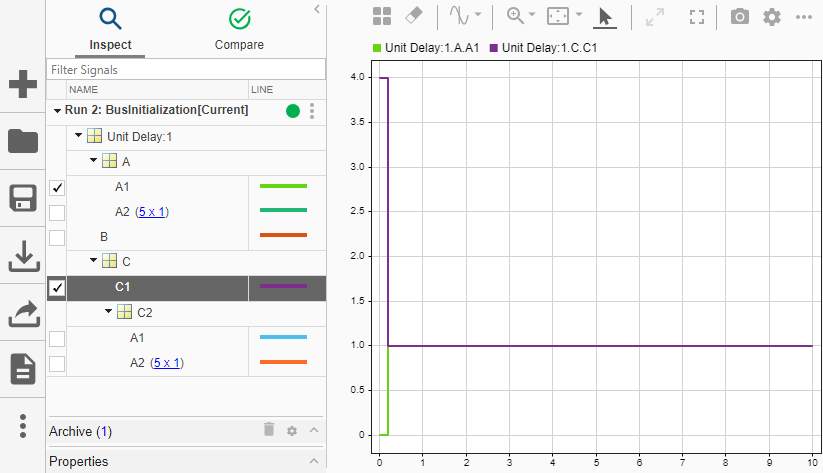Viewport: 823px width, 473px height.
Task: Open the zoom tool dropdown arrow
Action: 531,15
